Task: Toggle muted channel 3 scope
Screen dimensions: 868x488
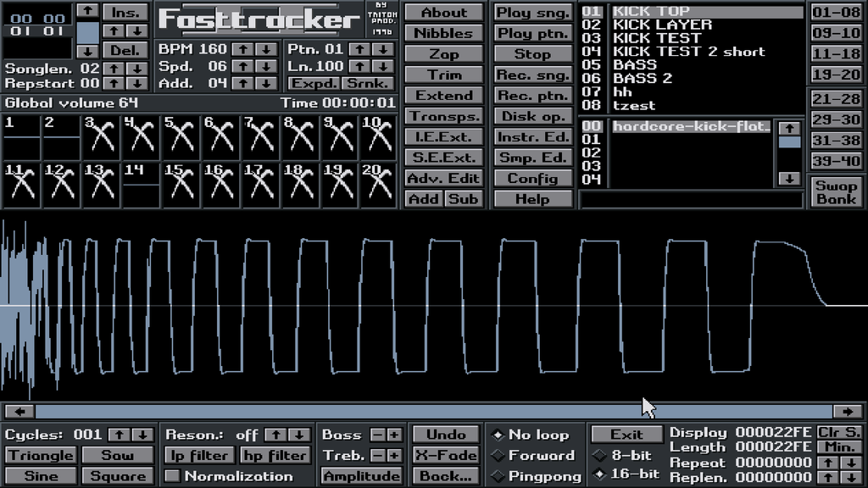Action: (x=102, y=136)
